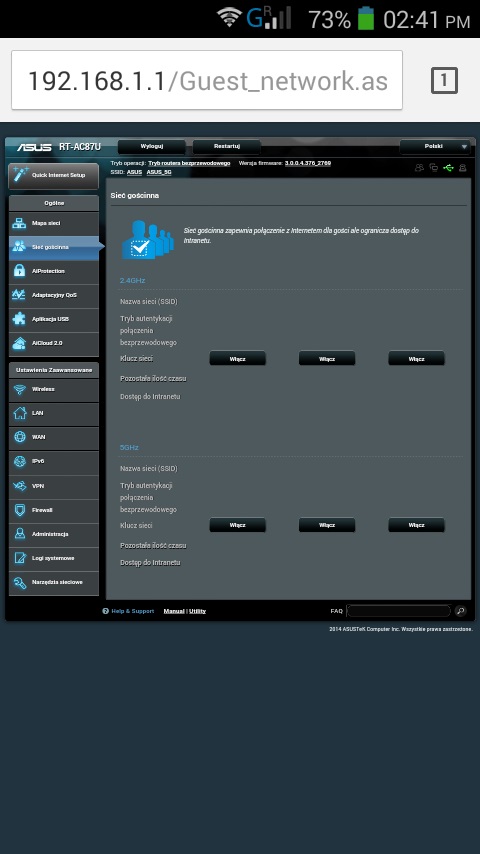This screenshot has width=480, height=854.
Task: Click Aplikacja USB puzzle icon
Action: [19, 319]
